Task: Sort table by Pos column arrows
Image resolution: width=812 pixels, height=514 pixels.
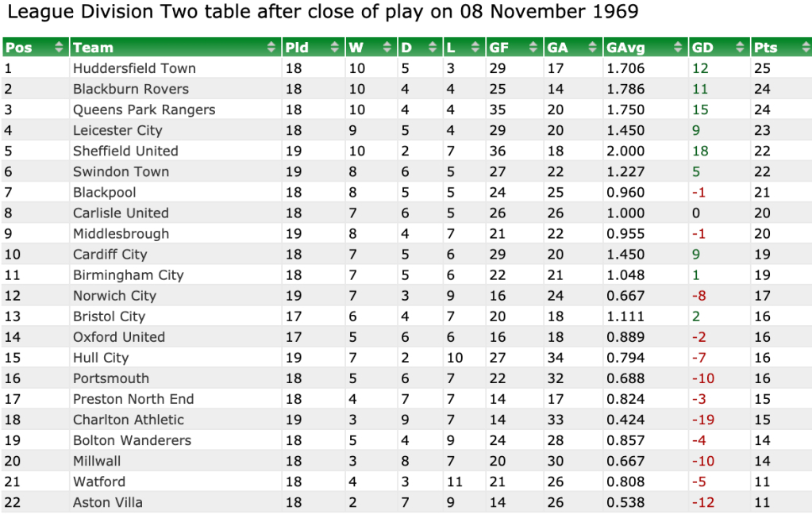Action: pyautogui.click(x=59, y=47)
